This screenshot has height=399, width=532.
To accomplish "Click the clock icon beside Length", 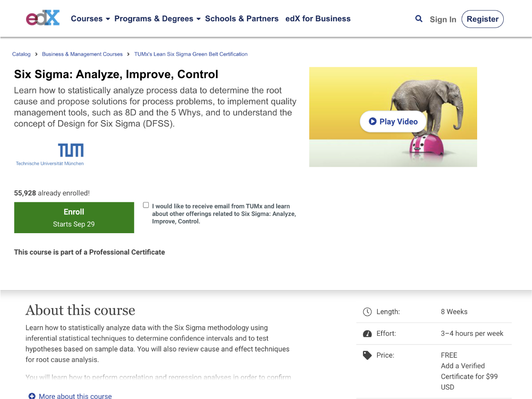I will tap(367, 312).
